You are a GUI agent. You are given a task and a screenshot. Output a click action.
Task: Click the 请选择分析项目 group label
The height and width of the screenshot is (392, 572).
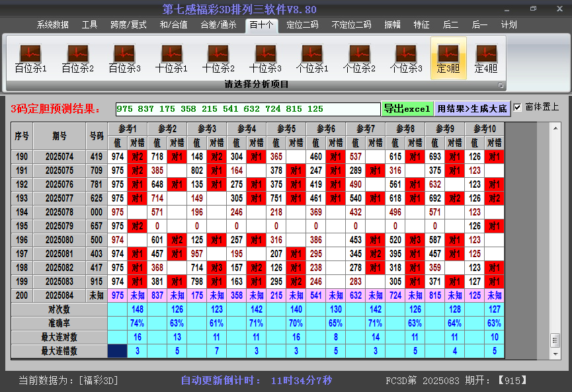[257, 85]
